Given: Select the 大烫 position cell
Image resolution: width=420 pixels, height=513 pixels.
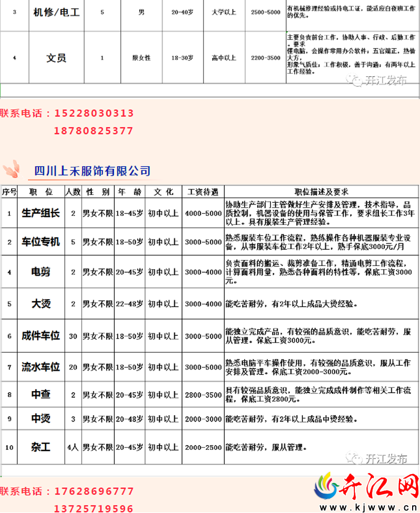Looking at the screenshot, I should tap(41, 304).
